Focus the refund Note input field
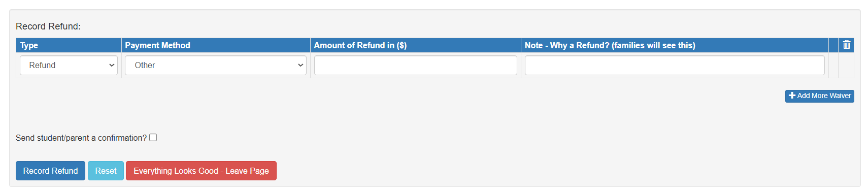Screen dimensions: 868x190 click(x=675, y=65)
